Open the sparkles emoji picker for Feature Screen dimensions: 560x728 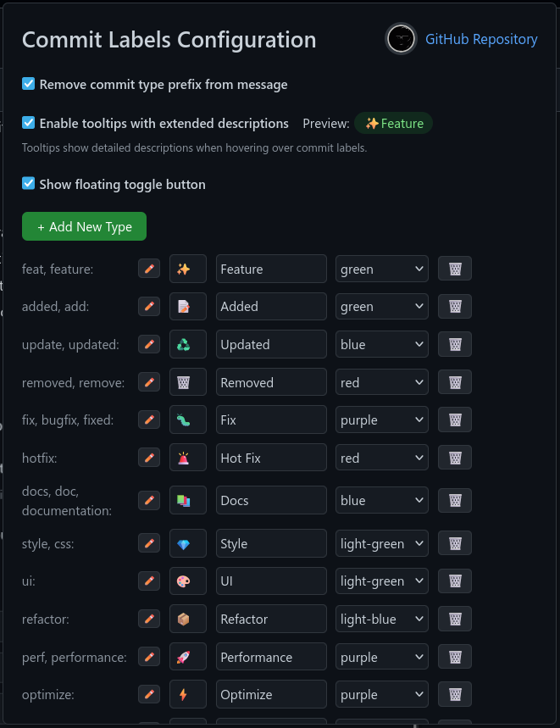tap(188, 269)
